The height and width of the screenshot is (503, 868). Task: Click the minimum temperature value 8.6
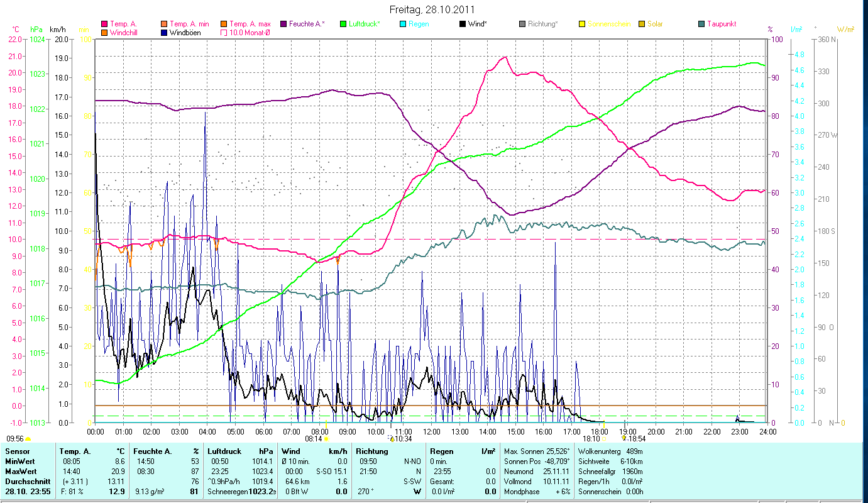point(119,462)
